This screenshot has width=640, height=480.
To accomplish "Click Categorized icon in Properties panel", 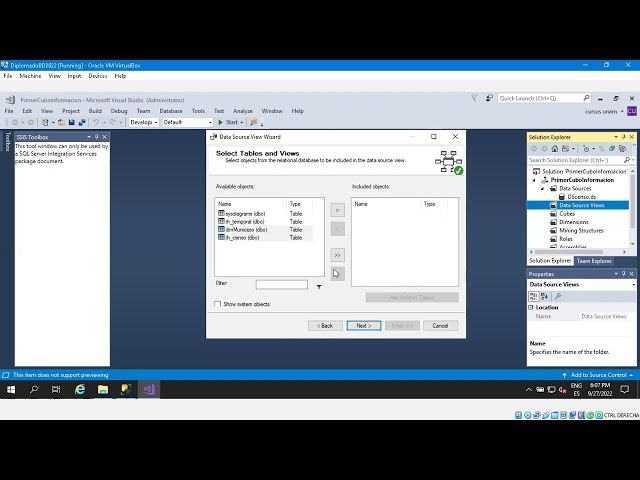I will point(533,296).
